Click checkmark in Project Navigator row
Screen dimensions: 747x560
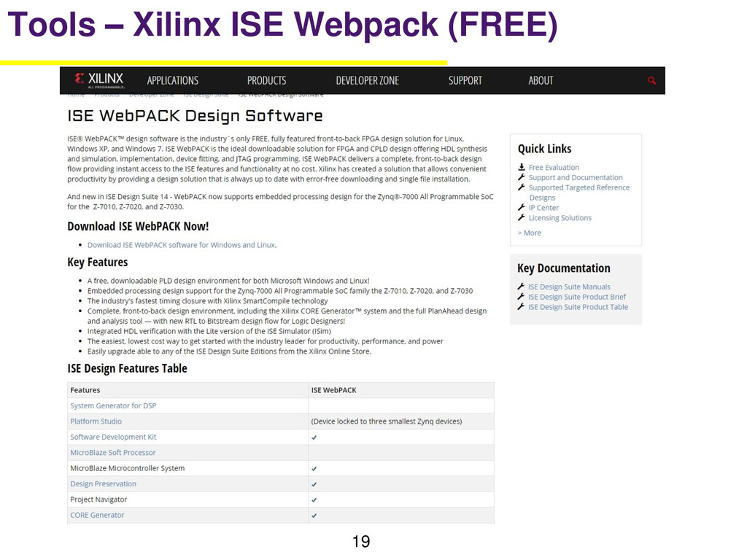click(314, 500)
